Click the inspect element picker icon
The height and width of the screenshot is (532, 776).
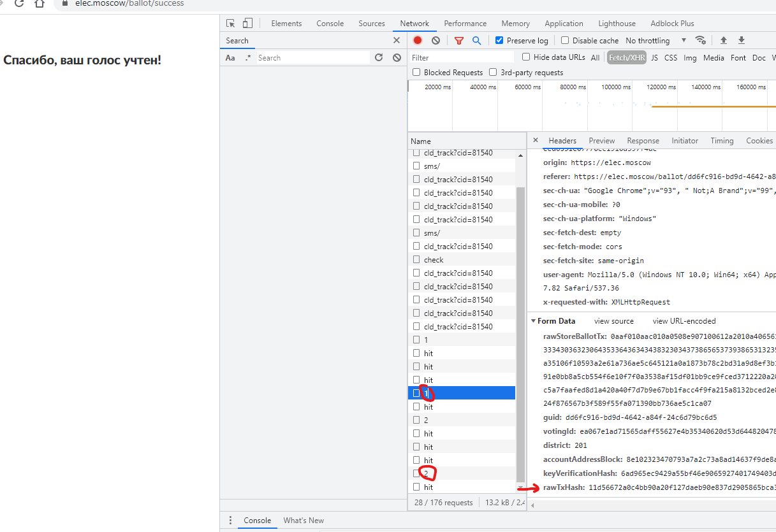pos(231,24)
